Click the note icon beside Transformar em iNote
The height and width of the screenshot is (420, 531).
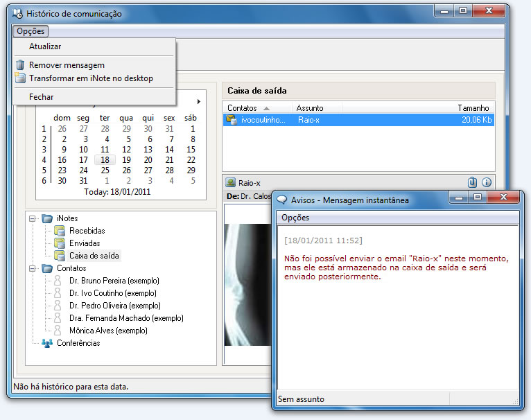tap(20, 78)
